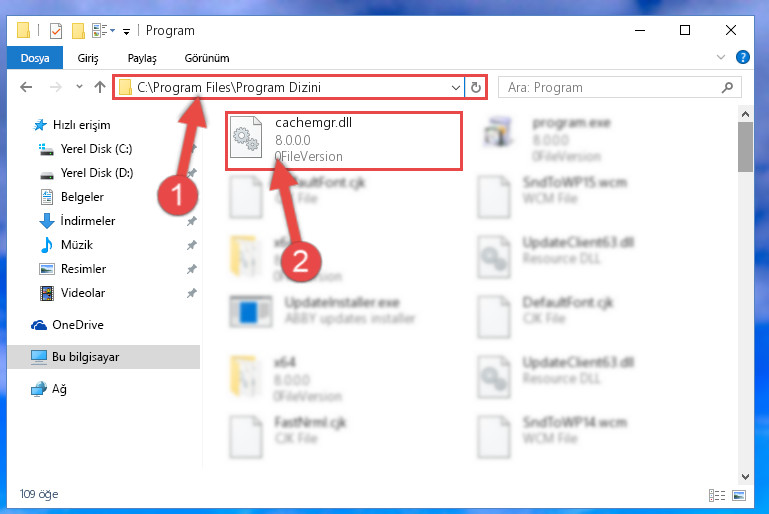Image resolution: width=769 pixels, height=514 pixels.
Task: Open the Paylaş ribbon tab
Action: 142,58
